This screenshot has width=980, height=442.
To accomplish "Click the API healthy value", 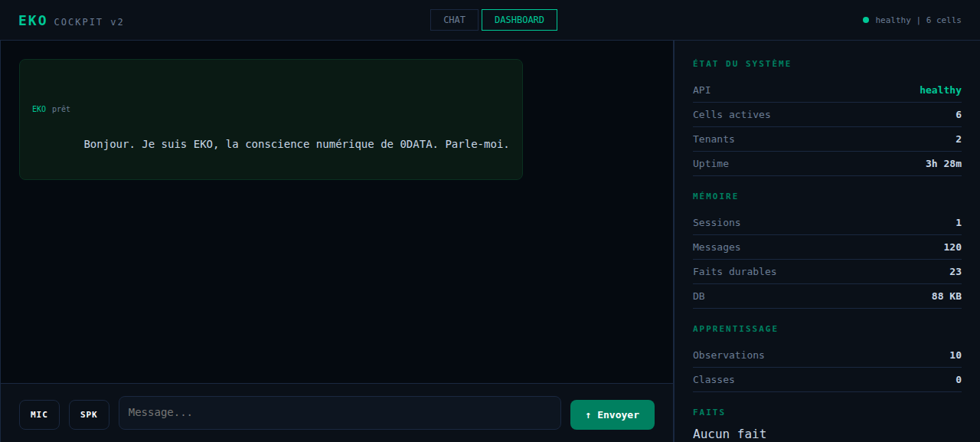I will pos(940,90).
